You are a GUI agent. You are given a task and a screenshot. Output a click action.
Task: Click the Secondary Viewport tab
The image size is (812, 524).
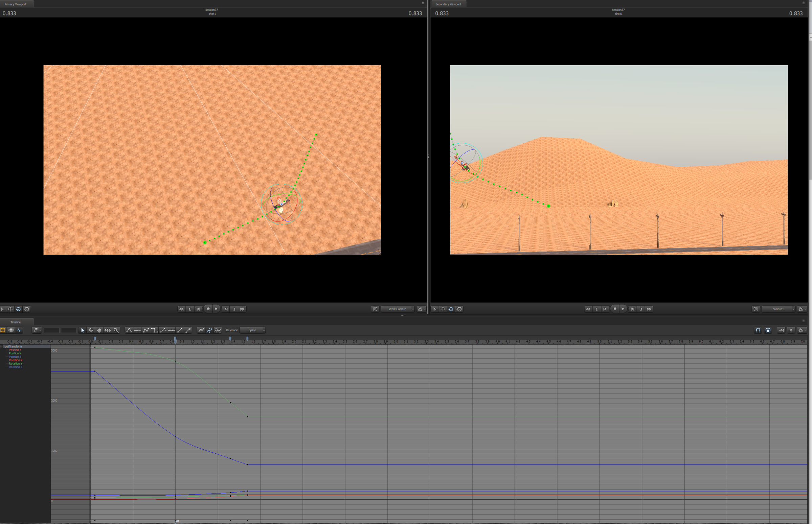[448, 4]
